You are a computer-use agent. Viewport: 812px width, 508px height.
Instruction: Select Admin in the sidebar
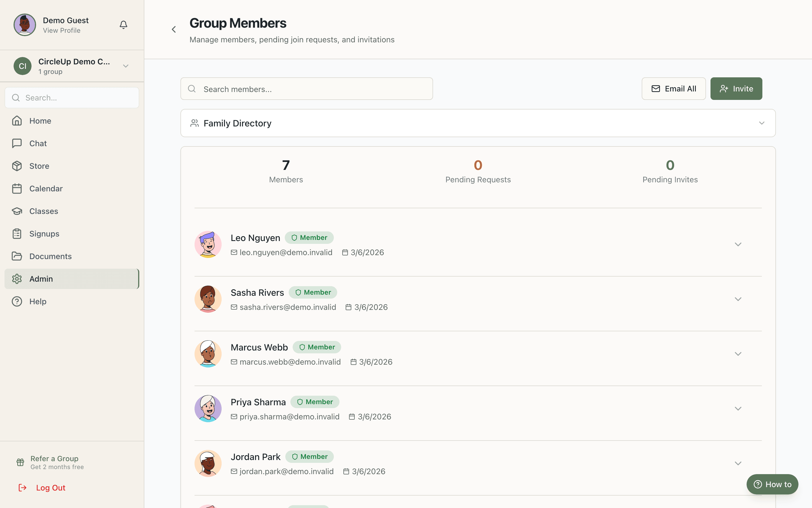[x=72, y=279]
